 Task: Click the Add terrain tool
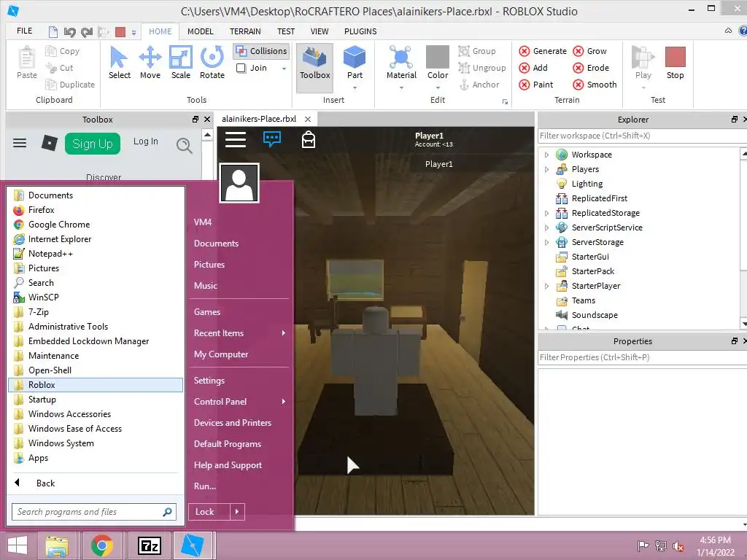[533, 68]
